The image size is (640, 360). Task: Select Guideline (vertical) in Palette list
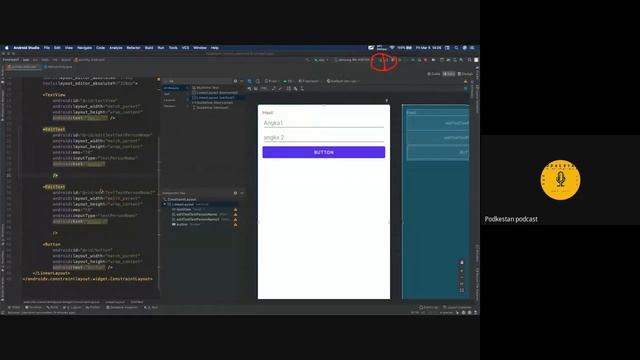210,107
